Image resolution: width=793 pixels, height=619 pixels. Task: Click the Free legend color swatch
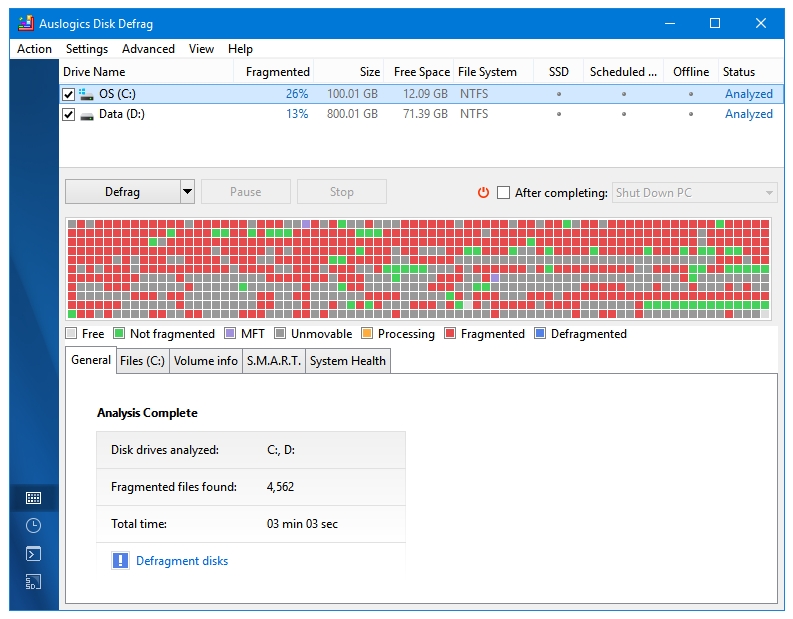tap(71, 333)
